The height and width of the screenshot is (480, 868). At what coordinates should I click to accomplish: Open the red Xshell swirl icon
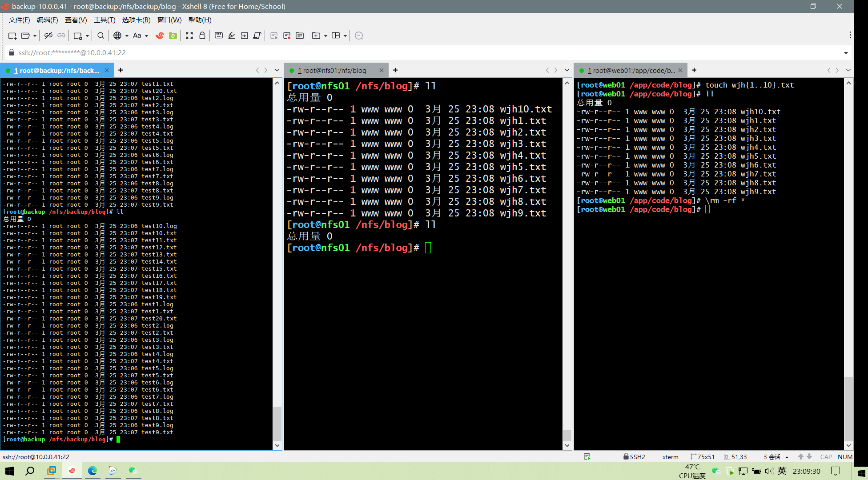pos(160,36)
